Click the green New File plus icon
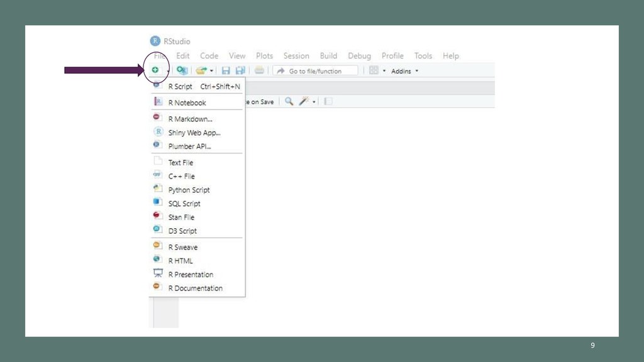The image size is (644, 362). (x=155, y=70)
